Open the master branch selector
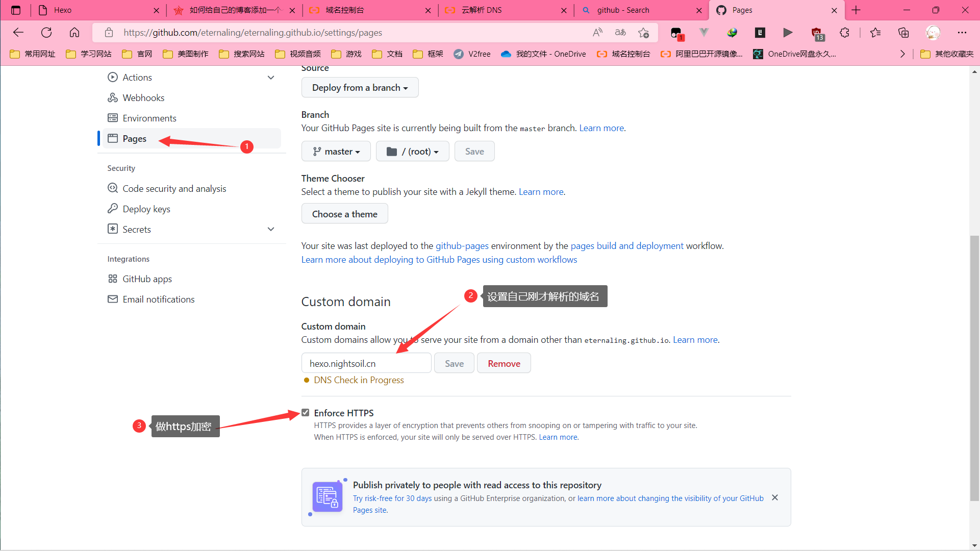980x551 pixels. coord(336,152)
